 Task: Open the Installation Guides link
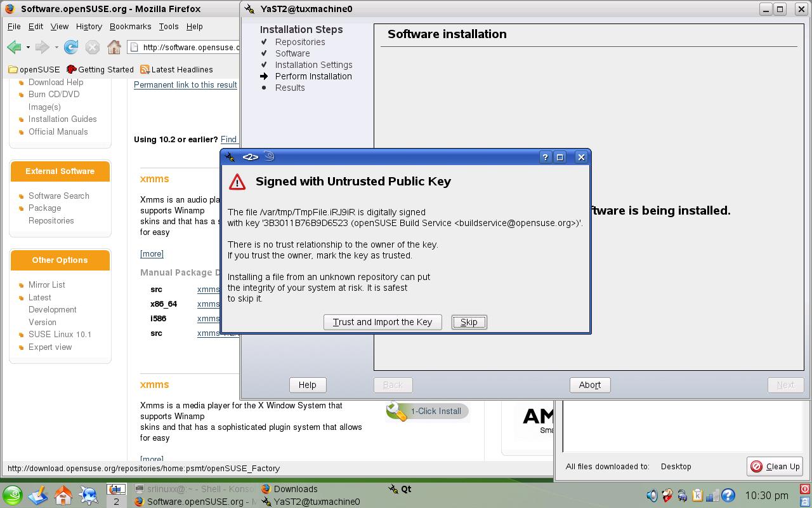tap(63, 119)
